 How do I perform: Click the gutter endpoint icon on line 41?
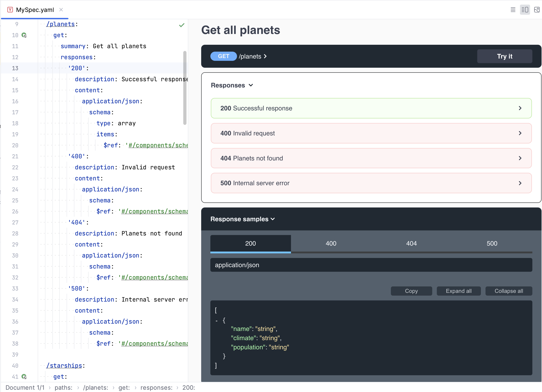pos(24,376)
